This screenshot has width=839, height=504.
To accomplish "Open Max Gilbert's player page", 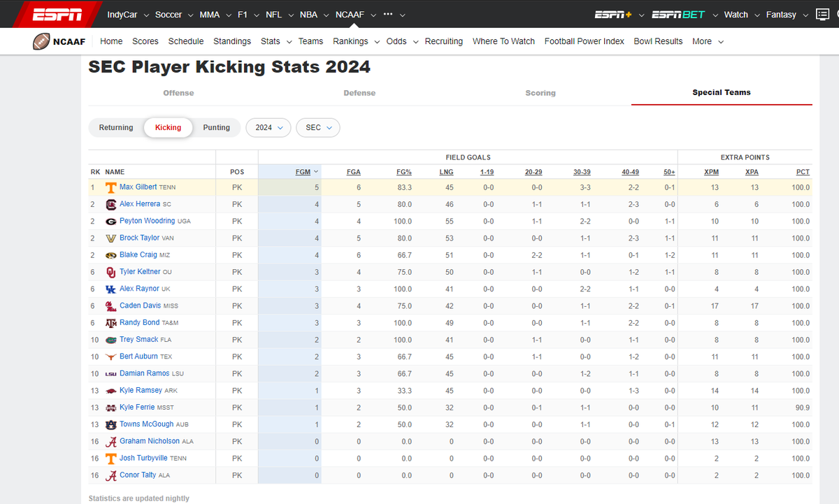I will (x=138, y=187).
